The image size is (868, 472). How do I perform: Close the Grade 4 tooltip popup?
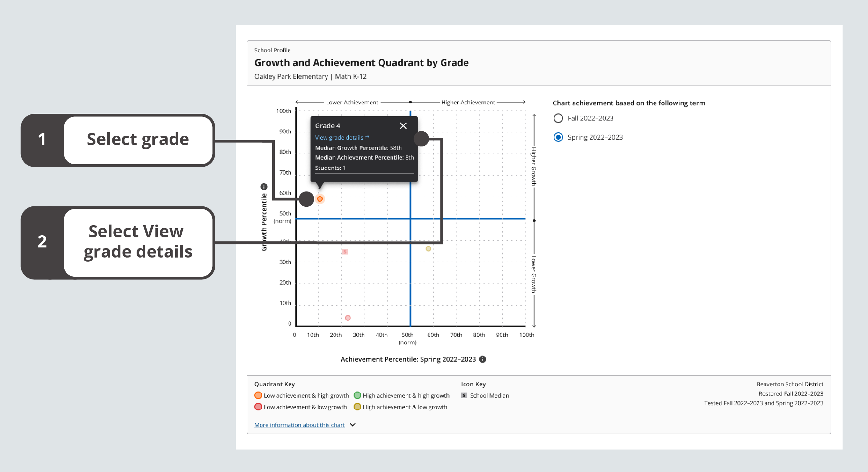pyautogui.click(x=403, y=126)
